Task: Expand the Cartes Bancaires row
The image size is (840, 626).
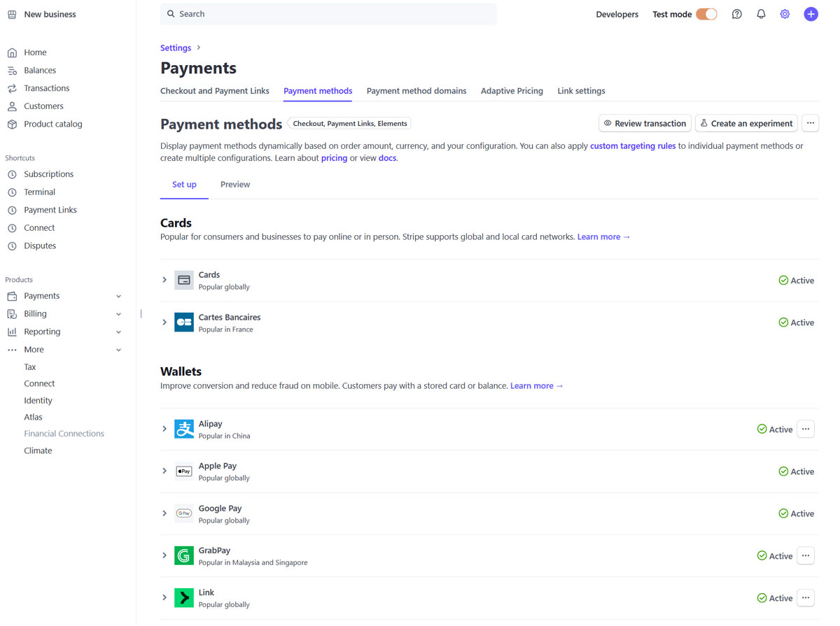Action: 164,322
